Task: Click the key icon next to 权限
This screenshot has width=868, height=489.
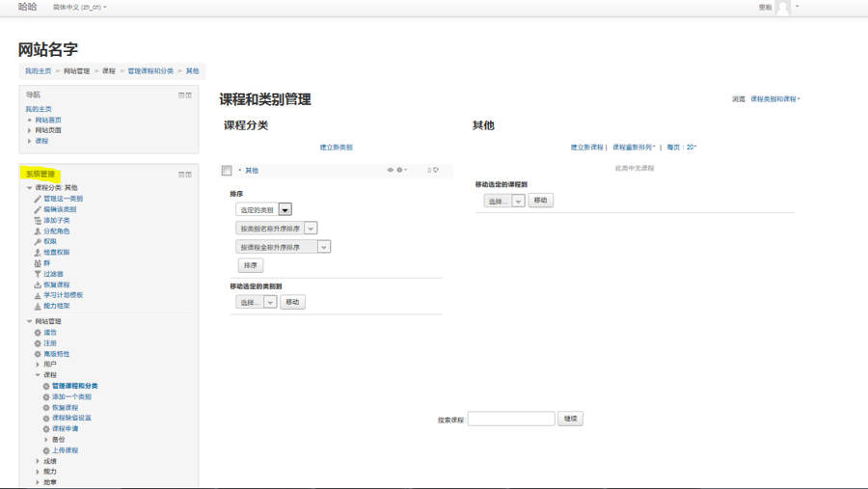Action: click(x=38, y=242)
